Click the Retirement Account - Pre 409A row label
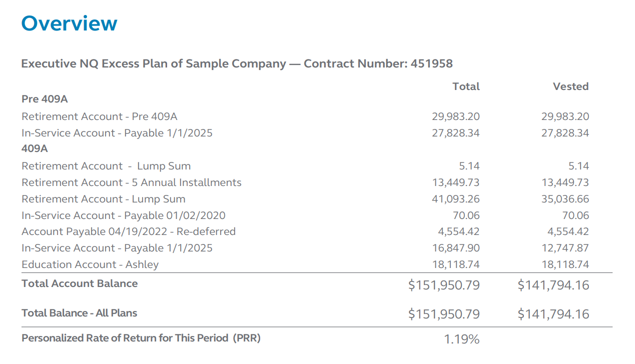635x364 pixels. [99, 116]
